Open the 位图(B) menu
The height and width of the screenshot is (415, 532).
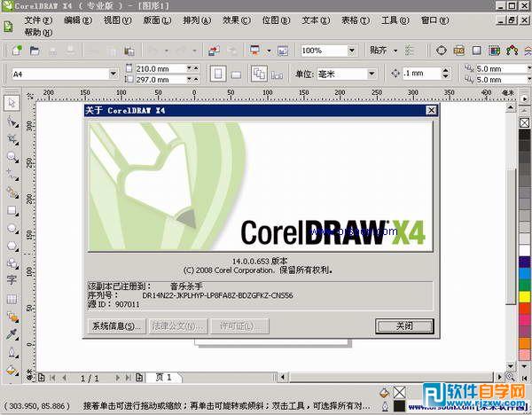[276, 20]
